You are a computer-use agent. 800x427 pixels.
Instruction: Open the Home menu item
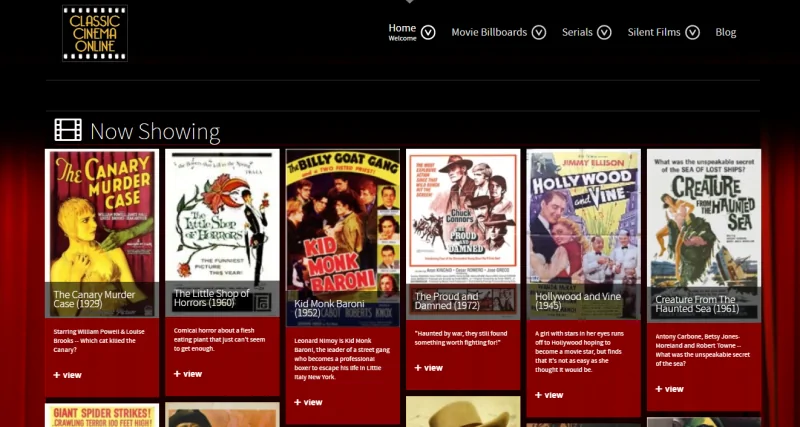pos(402,32)
